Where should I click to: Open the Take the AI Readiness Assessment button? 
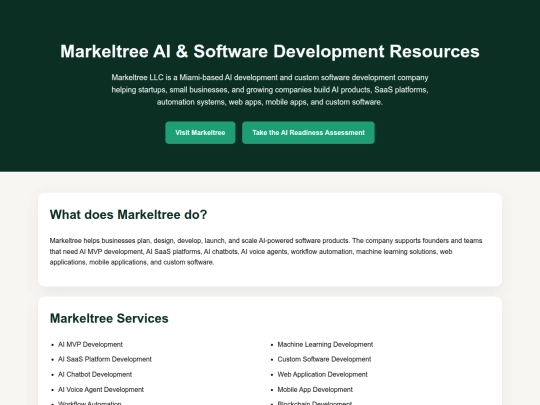[308, 133]
